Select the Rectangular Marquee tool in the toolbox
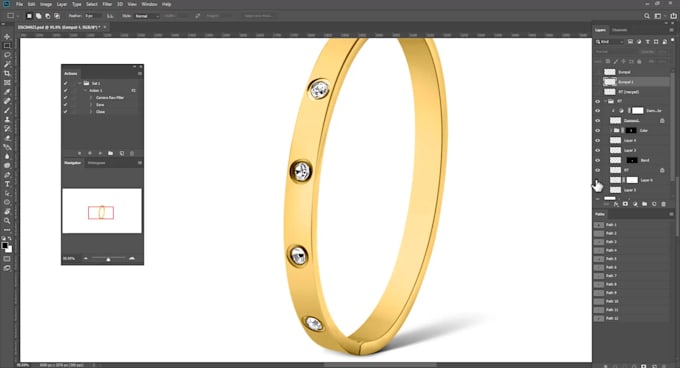 coord(7,46)
